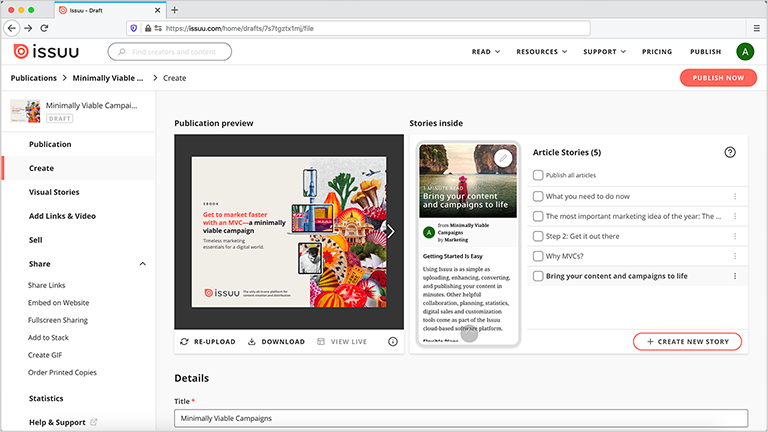Open the green user avatar menu

[745, 51]
